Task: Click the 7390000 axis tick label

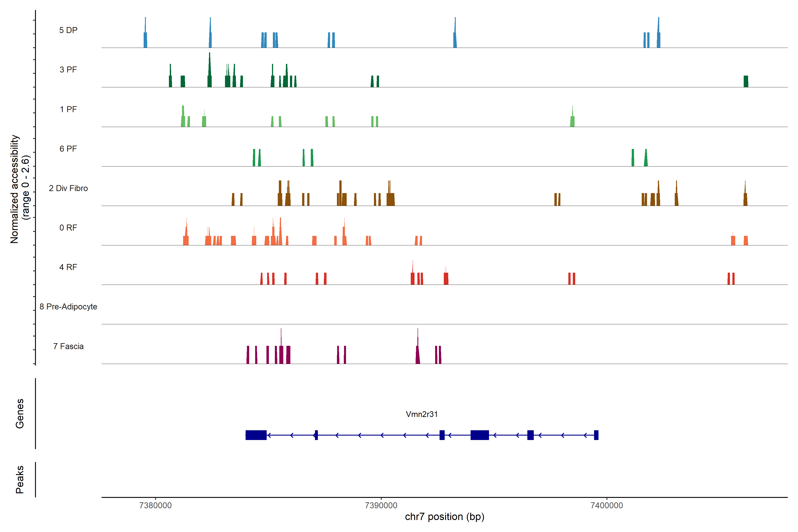Action: pos(381,505)
